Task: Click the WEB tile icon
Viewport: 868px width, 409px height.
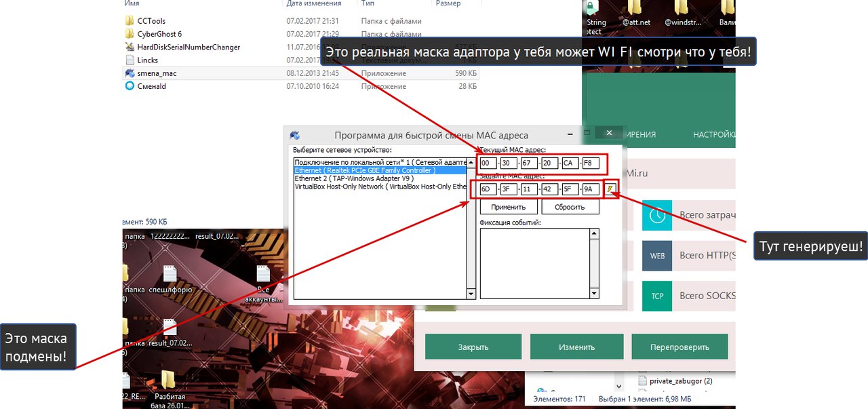Action: point(656,256)
